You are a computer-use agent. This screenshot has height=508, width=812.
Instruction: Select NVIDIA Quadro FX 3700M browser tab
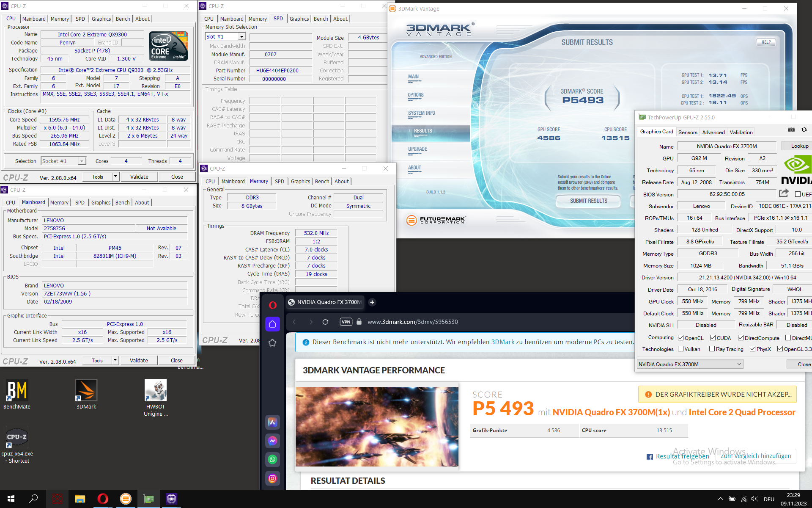click(325, 302)
